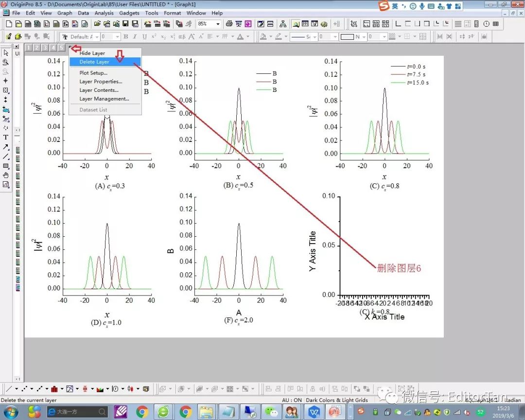Click the Print icon in the toolbar
525x420 pixels.
coord(229,24)
